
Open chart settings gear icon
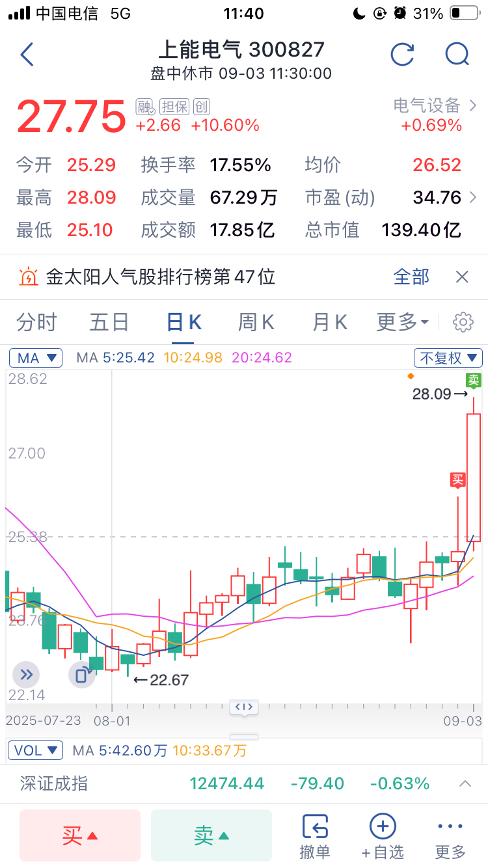click(x=463, y=322)
